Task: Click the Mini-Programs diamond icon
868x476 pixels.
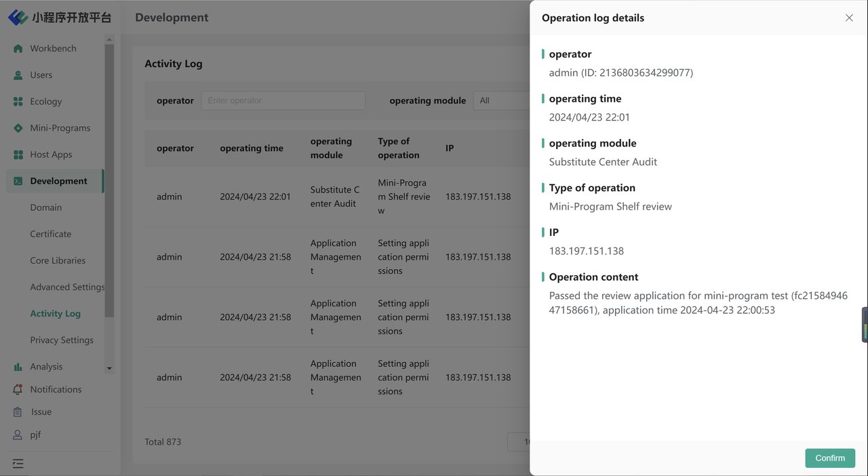Action: (18, 128)
